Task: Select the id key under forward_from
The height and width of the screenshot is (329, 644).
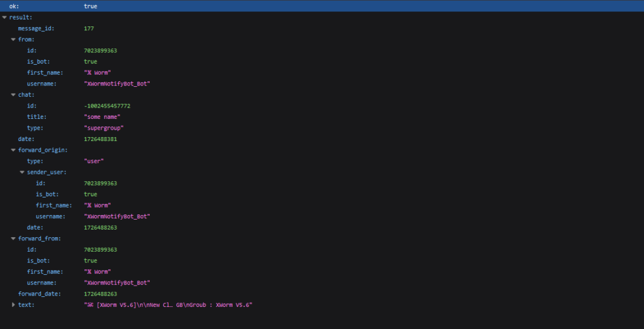Action: click(x=32, y=250)
